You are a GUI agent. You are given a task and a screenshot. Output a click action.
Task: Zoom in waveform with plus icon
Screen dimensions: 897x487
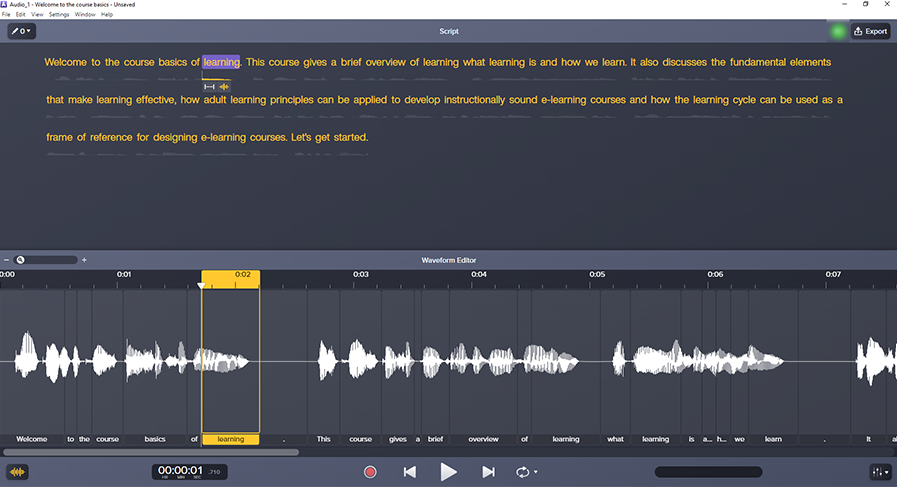pos(84,260)
